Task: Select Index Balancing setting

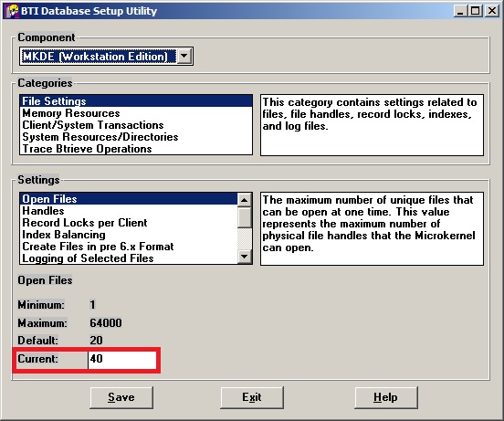Action: (129, 235)
